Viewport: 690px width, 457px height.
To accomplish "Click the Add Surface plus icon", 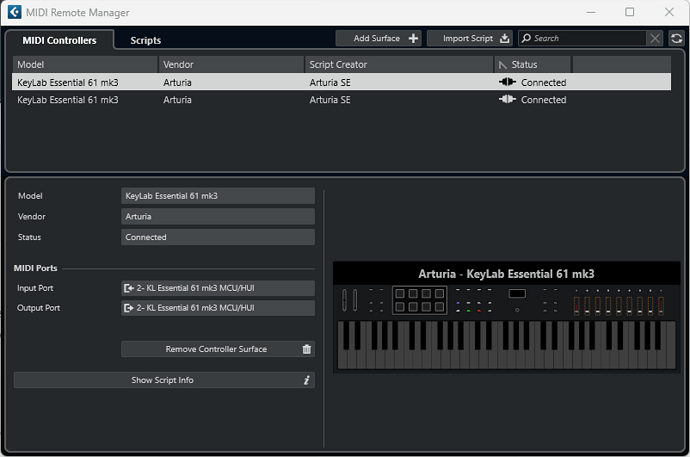I will [x=413, y=38].
